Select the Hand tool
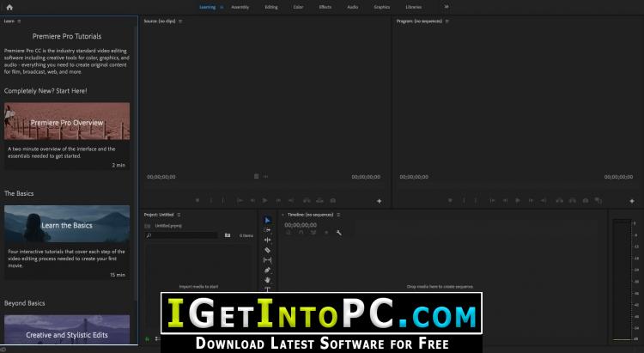644x353 pixels. pos(267,280)
